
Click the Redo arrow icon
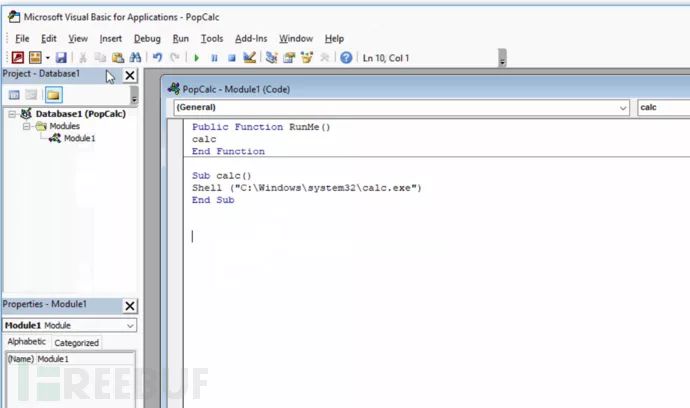[x=175, y=58]
